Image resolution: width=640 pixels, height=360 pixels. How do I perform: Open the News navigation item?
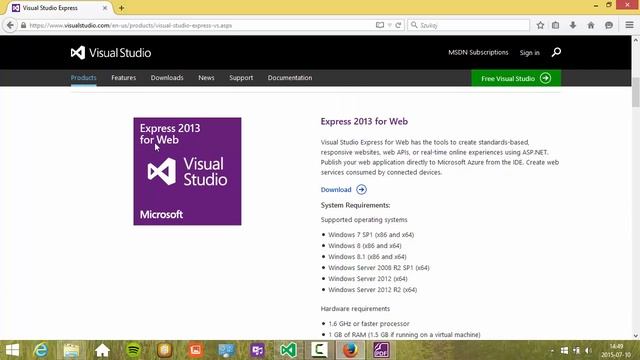point(206,78)
